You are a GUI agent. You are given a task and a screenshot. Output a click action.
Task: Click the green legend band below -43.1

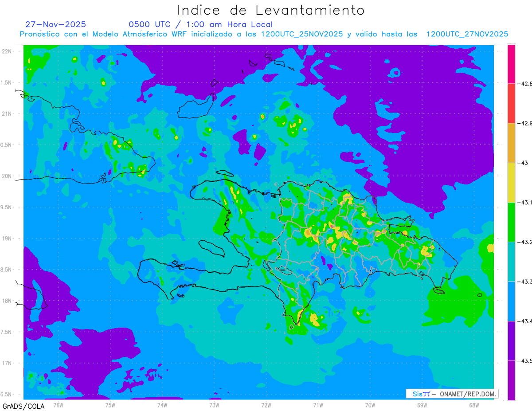(x=511, y=222)
